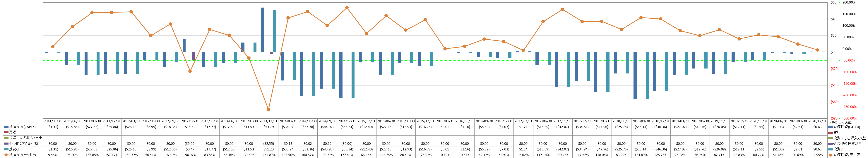Screen dimensions: 868x158
Task: Select the 2016/03/31 date column header
Action: 445,121
